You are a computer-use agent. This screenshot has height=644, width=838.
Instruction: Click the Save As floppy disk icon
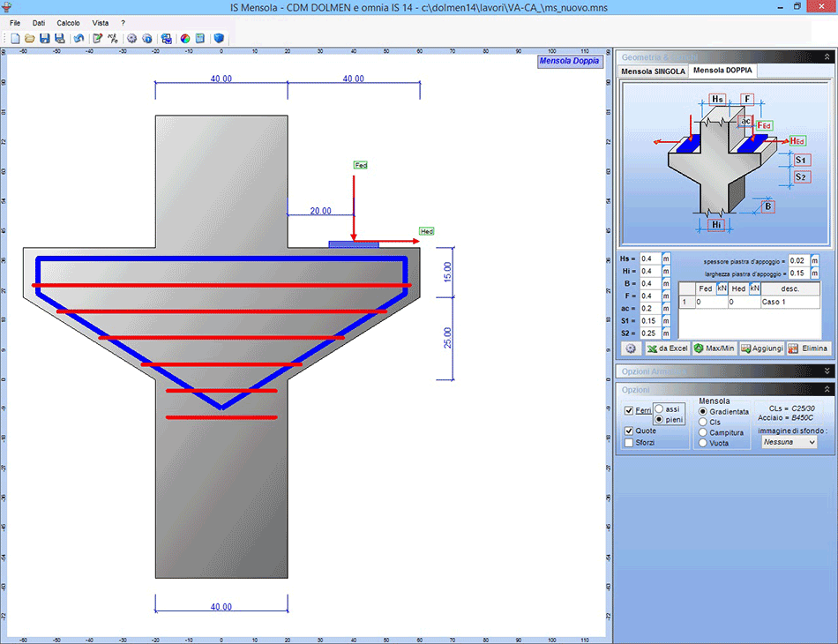pyautogui.click(x=60, y=39)
